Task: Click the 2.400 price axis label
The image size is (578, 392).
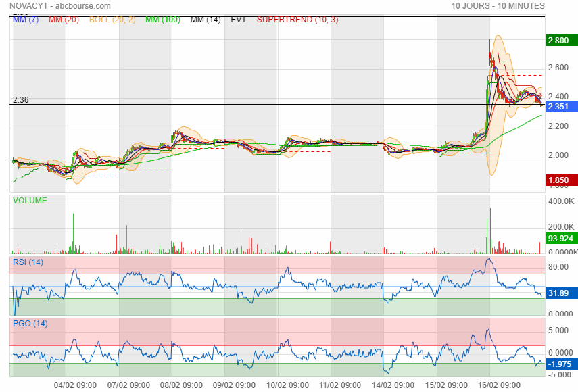Action: click(x=558, y=97)
